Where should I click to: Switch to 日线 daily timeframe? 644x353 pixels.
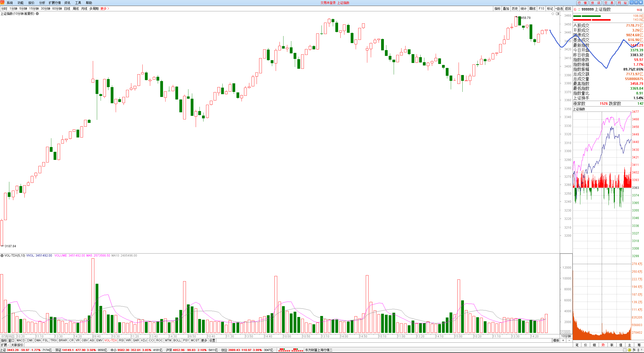tap(67, 9)
